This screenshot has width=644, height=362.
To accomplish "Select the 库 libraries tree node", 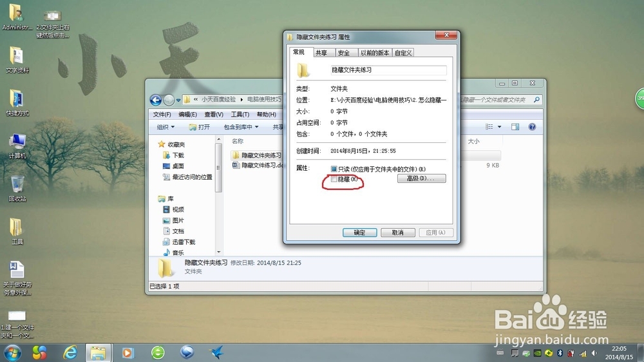I will click(166, 198).
